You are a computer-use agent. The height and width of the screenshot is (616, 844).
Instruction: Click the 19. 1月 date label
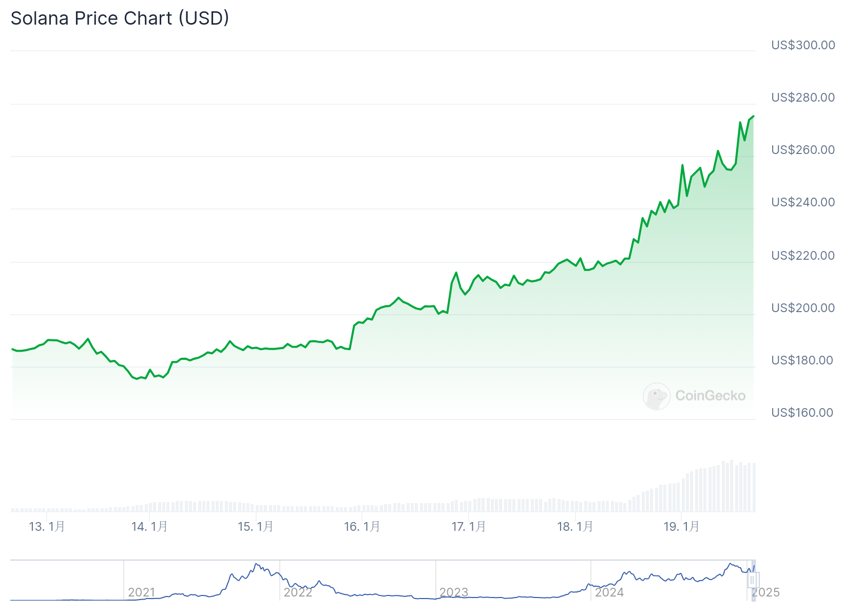click(681, 527)
